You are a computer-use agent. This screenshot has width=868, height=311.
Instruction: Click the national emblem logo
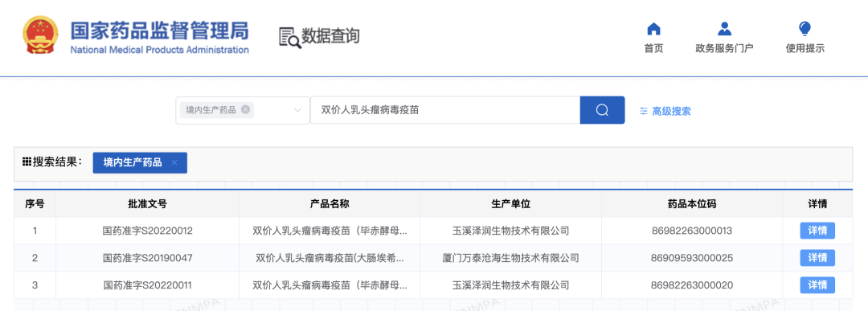[x=39, y=35]
